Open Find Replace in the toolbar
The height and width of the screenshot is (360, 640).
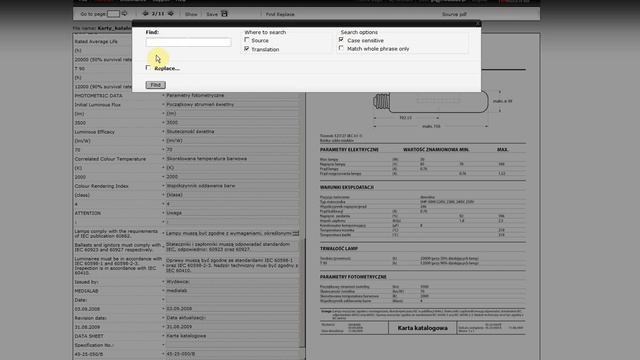click(x=280, y=14)
